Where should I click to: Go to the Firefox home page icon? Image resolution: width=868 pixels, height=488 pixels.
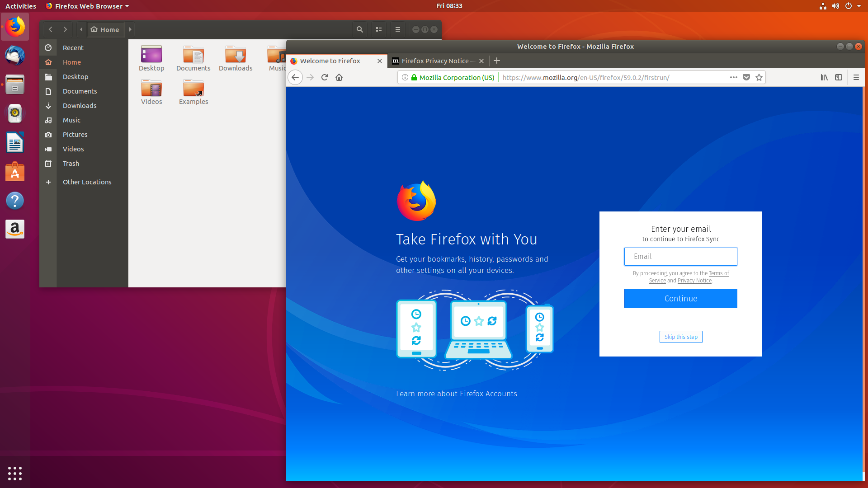tap(339, 77)
